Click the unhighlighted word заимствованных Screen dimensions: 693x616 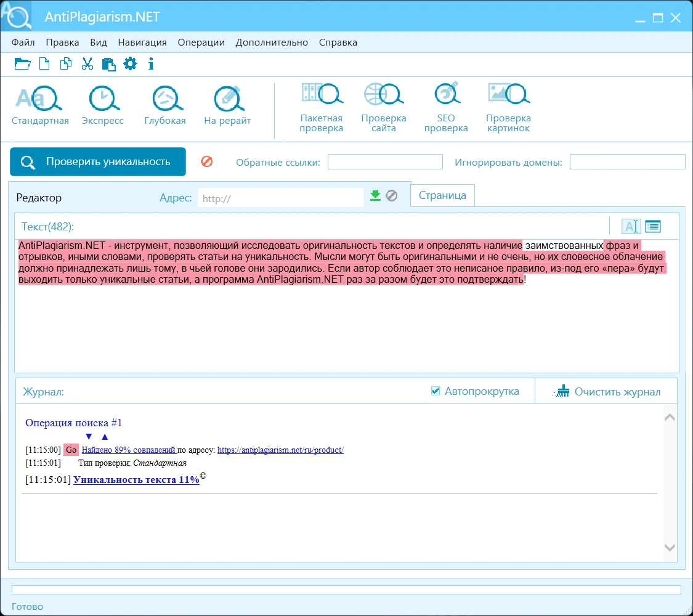click(564, 245)
